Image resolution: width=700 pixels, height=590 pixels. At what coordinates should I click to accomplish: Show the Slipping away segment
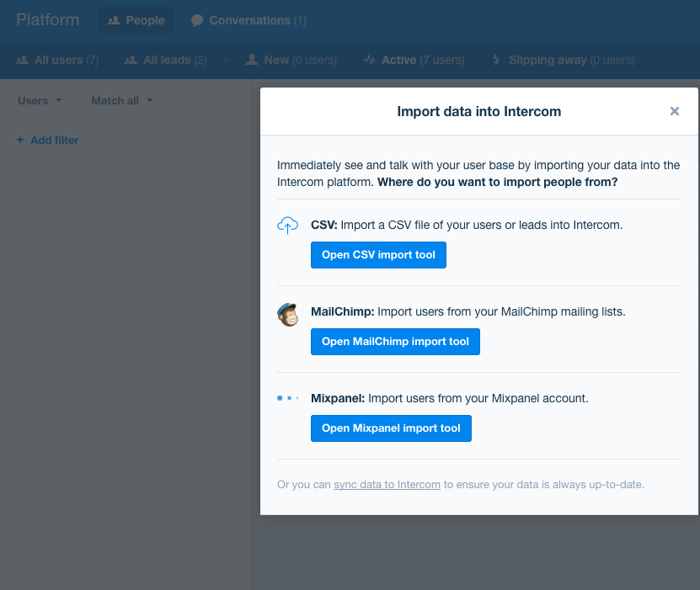(563, 60)
